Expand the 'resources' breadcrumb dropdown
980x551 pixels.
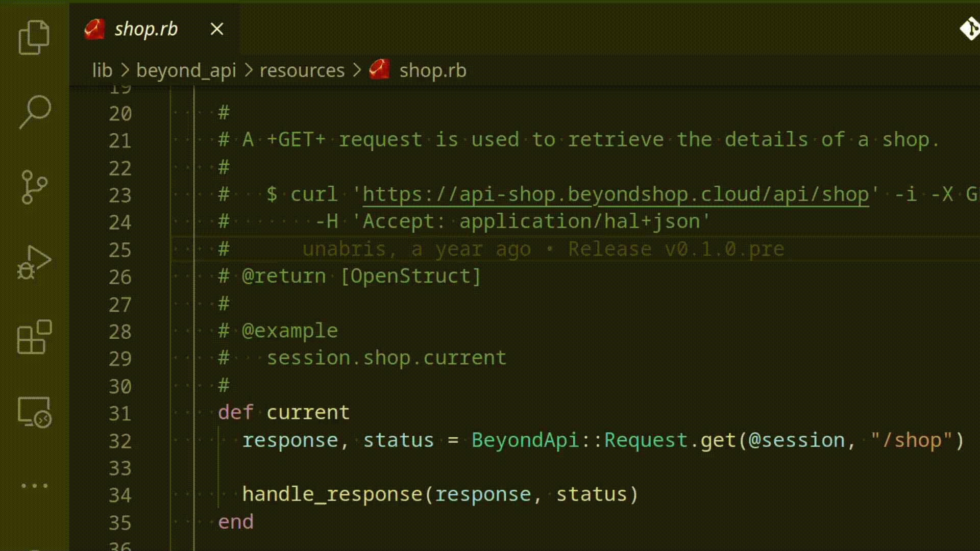click(x=302, y=70)
